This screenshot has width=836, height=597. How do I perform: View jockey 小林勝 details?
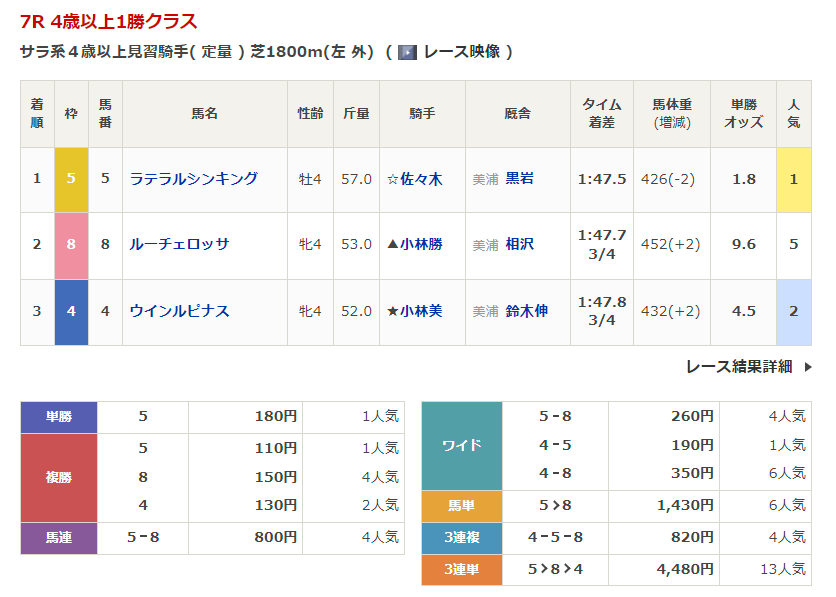pyautogui.click(x=421, y=245)
